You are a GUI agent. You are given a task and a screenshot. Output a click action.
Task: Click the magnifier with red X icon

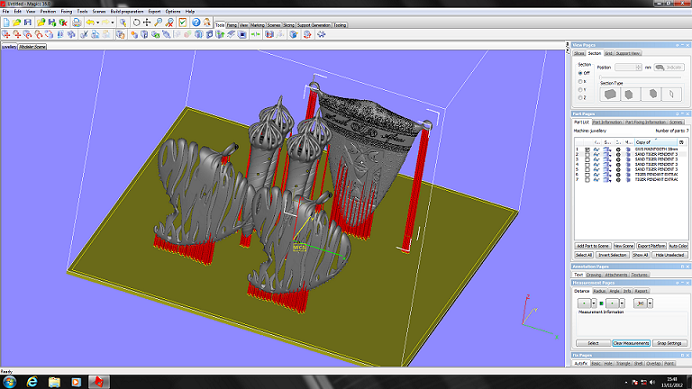click(169, 23)
